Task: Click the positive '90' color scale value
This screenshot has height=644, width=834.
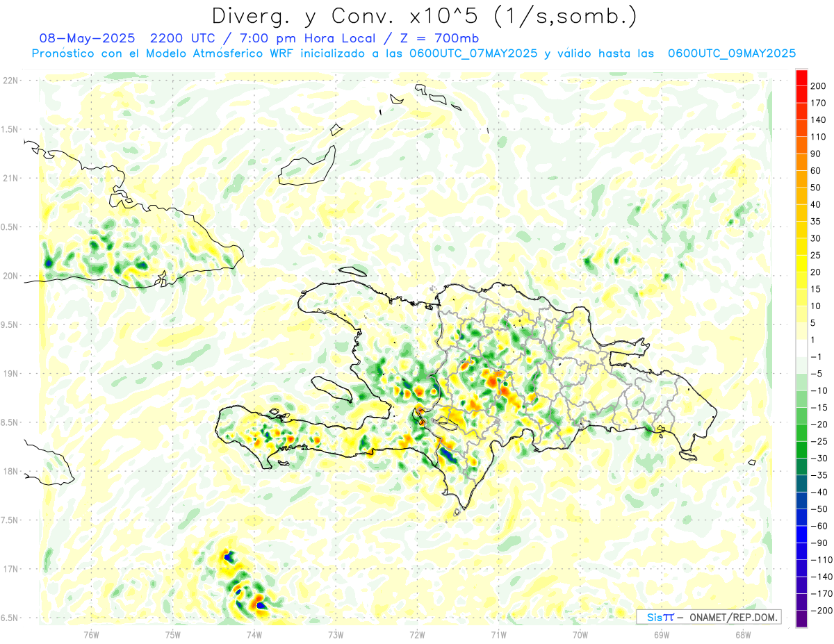Action: click(816, 154)
